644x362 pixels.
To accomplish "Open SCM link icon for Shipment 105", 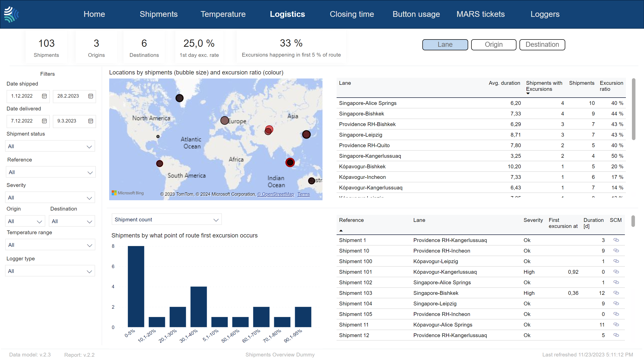I will pos(616,314).
